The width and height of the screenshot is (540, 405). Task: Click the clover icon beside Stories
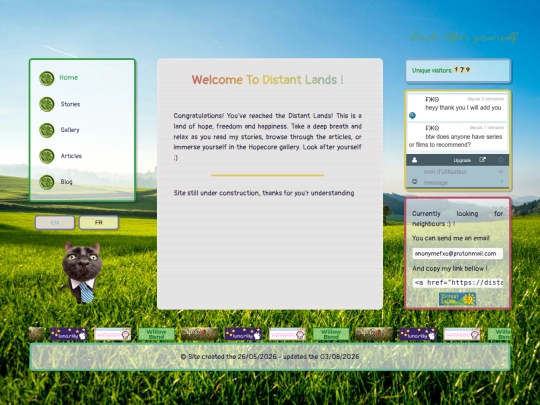(x=46, y=104)
